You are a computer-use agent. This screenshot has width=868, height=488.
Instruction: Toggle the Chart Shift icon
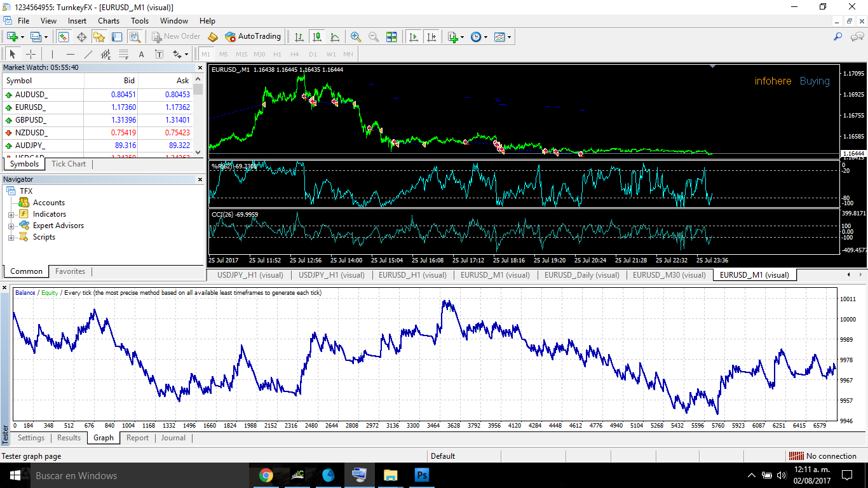[431, 37]
